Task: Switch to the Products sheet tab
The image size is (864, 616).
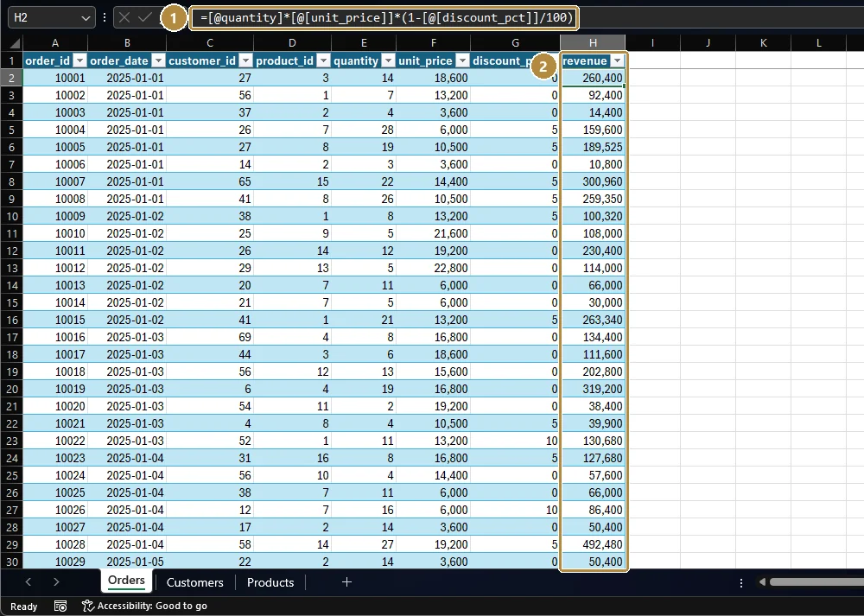Action: (x=270, y=582)
